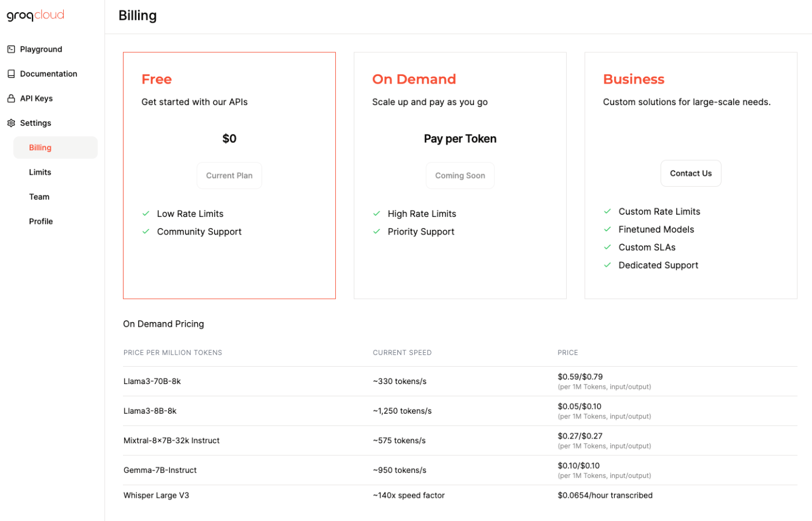
Task: Open the Profile settings page
Action: (41, 222)
